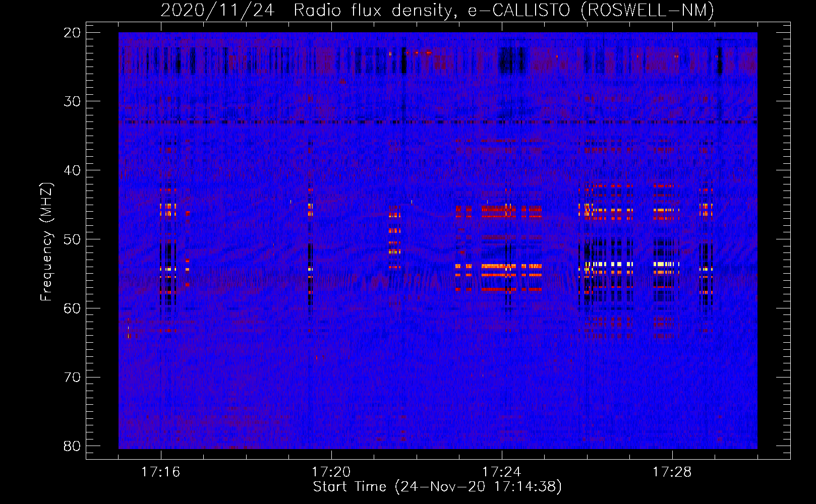Click the "Start Time (24-Nov-20 17:14:38)" axis label
This screenshot has width=816, height=504.
(x=437, y=487)
